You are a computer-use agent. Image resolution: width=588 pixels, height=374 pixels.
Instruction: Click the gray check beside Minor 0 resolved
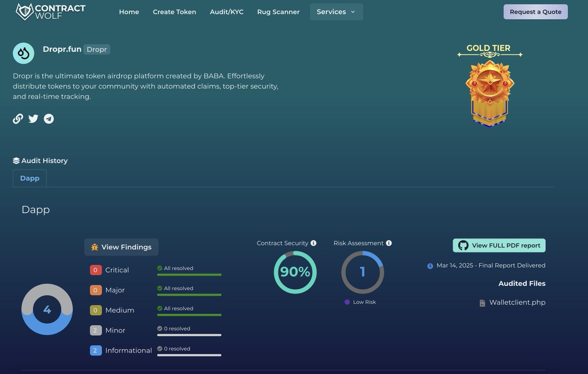pyautogui.click(x=160, y=328)
